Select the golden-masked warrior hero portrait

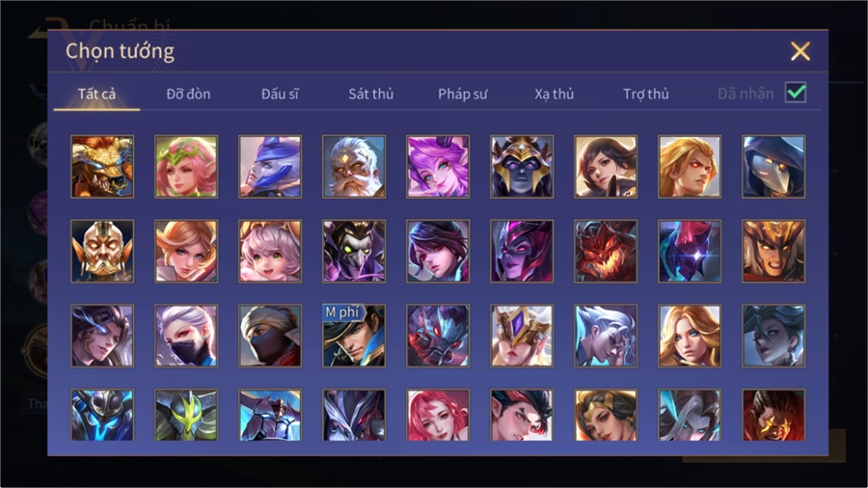click(x=102, y=251)
